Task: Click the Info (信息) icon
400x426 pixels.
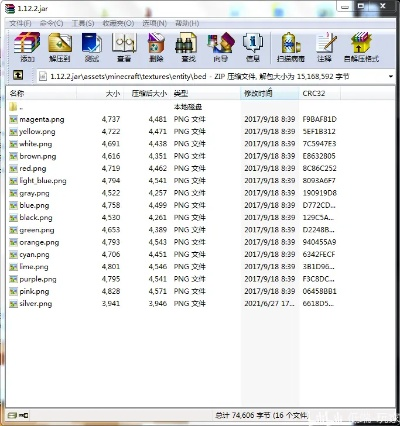Action: [253, 43]
